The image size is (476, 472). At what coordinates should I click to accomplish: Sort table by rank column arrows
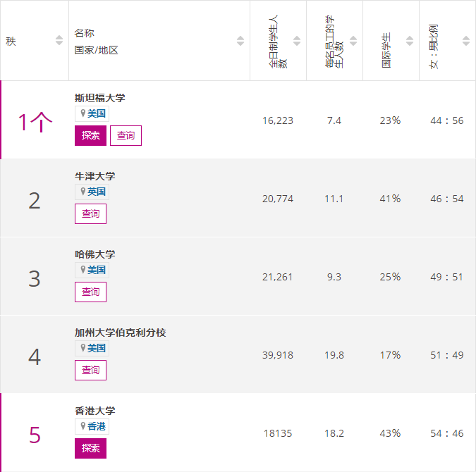coord(59,41)
